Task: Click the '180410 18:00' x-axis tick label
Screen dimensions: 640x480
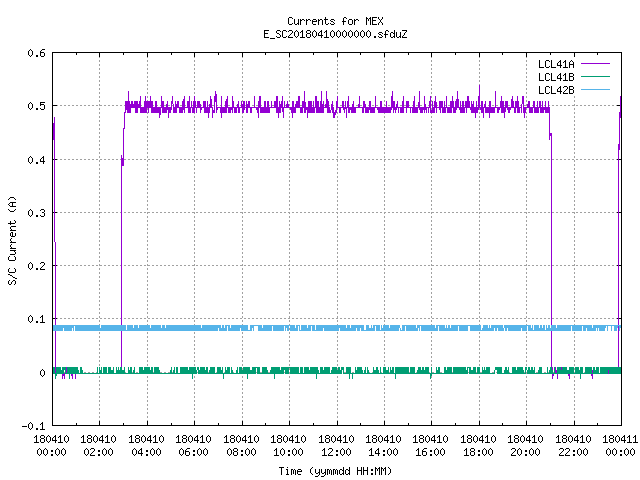Action: (479, 446)
